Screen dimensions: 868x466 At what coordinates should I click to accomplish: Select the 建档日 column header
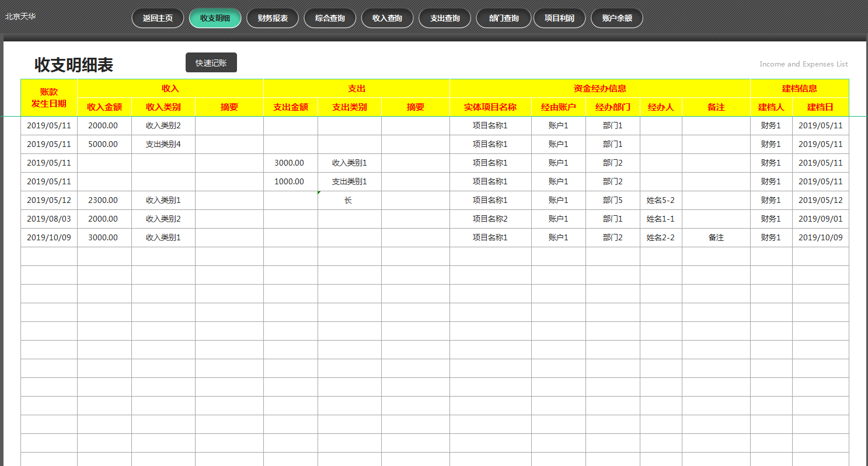(x=820, y=107)
